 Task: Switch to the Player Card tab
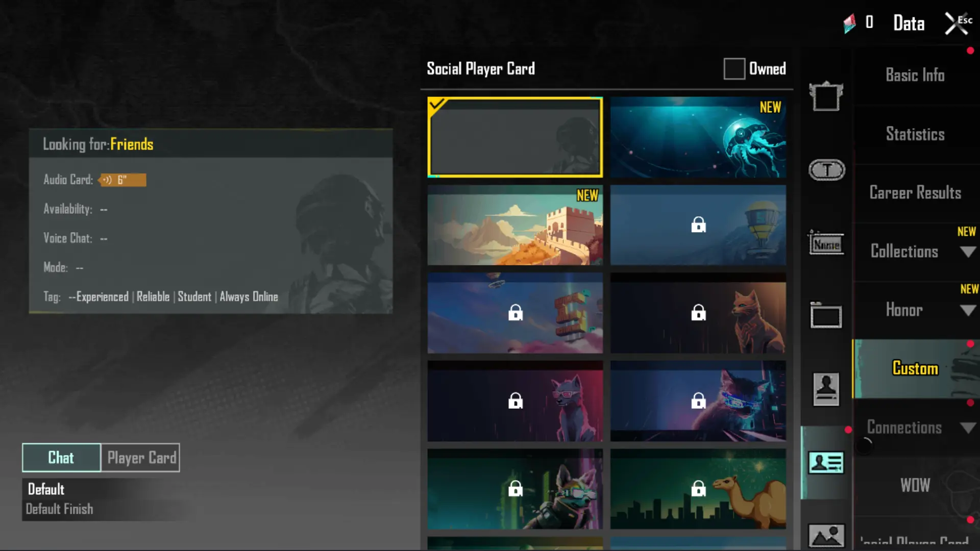tap(141, 458)
